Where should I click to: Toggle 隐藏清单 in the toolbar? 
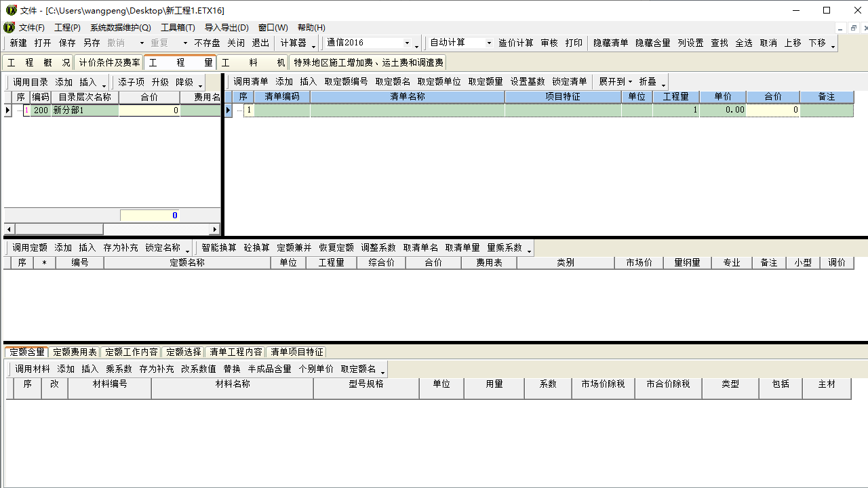610,43
